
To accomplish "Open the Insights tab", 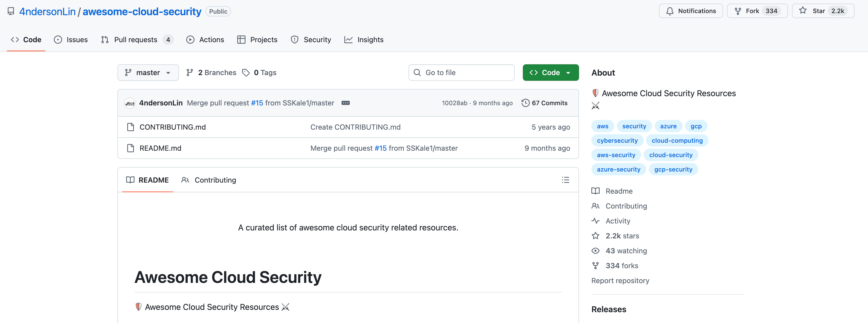I will pos(364,40).
